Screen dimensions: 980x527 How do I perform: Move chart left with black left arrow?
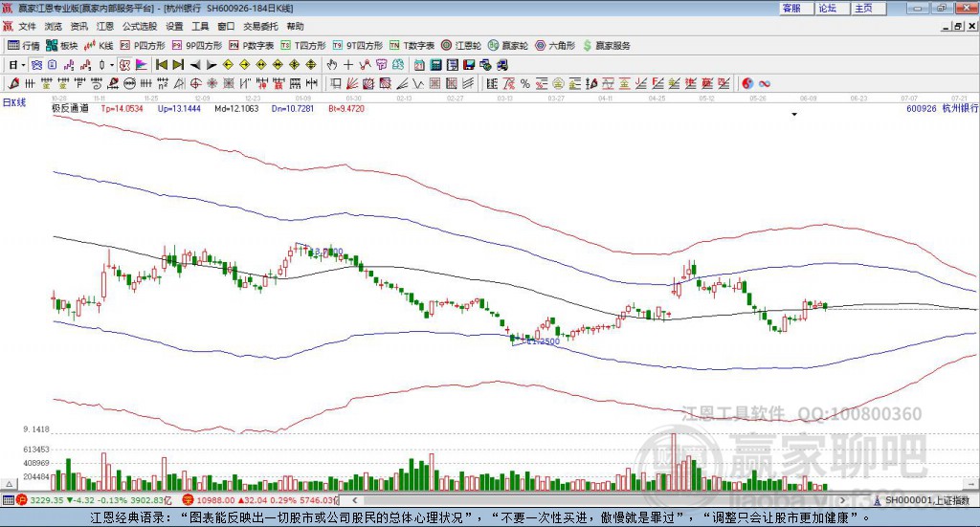pyautogui.click(x=195, y=65)
